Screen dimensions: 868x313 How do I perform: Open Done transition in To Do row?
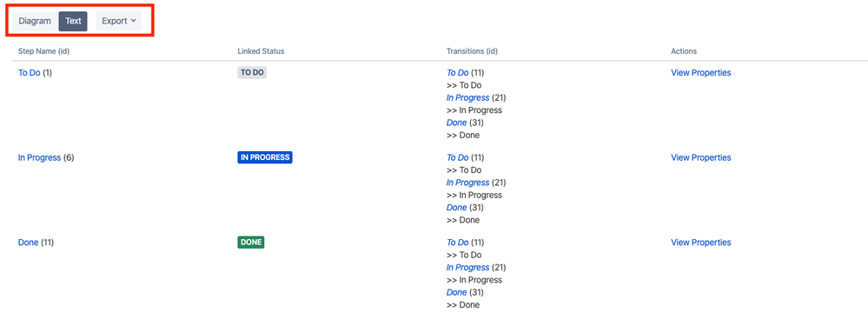click(x=457, y=123)
